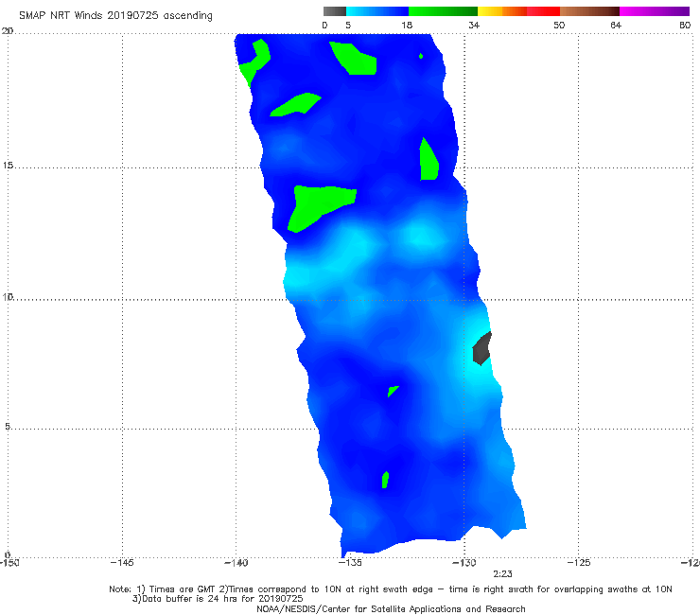Click the 'Times are GMT' note line
The height and width of the screenshot is (615, 700).
[x=391, y=589]
